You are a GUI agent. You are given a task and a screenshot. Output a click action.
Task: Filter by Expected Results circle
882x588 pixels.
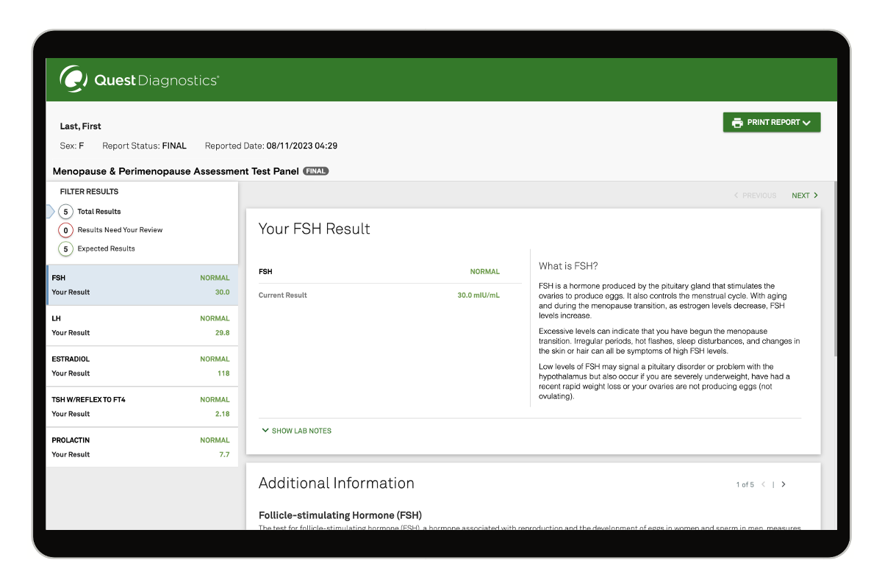66,249
